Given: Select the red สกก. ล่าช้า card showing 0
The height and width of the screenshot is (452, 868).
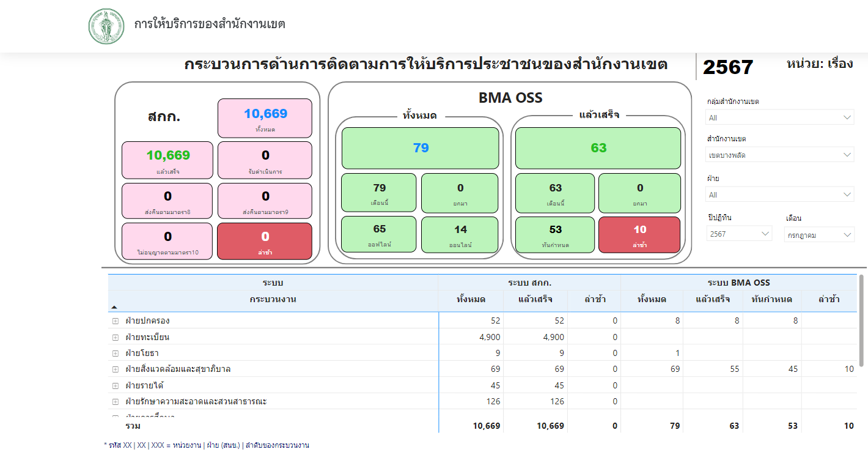Looking at the screenshot, I should pos(265,241).
